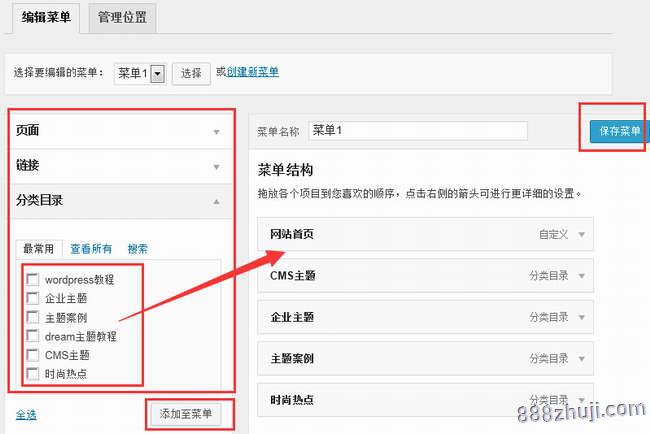The image size is (650, 434).
Task: Check the dream主题教程 checkbox
Action: [x=33, y=336]
